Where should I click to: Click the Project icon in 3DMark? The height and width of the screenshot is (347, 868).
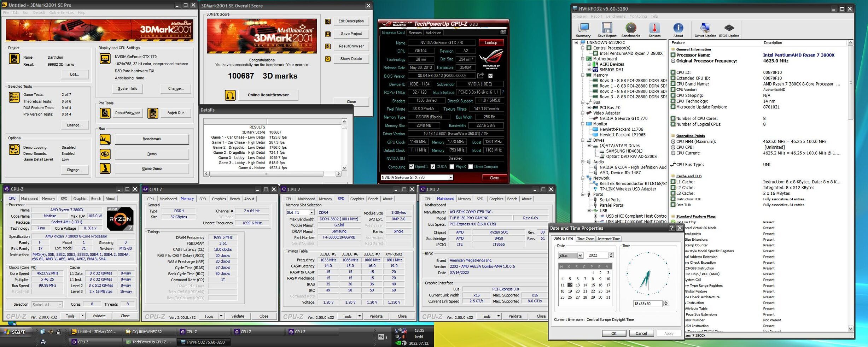click(x=14, y=59)
